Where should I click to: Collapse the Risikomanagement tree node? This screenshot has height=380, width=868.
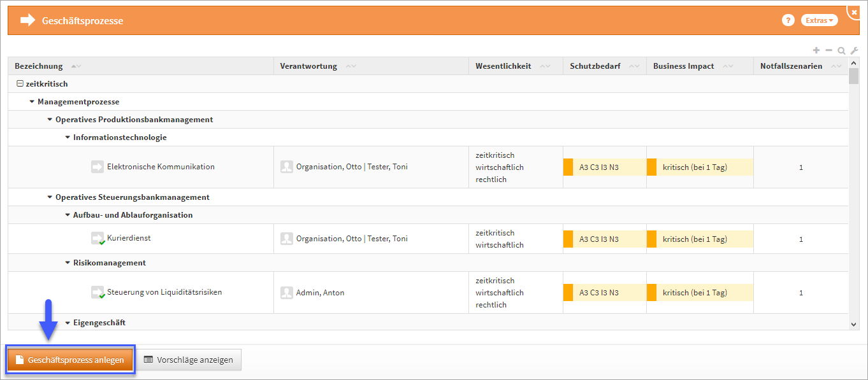pyautogui.click(x=68, y=263)
